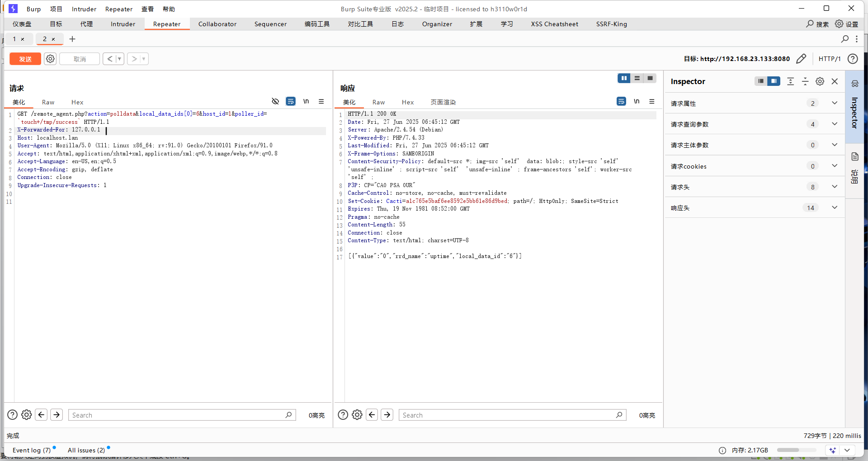868x461 pixels.
Task: Switch request view to Raw tab
Action: (48, 102)
